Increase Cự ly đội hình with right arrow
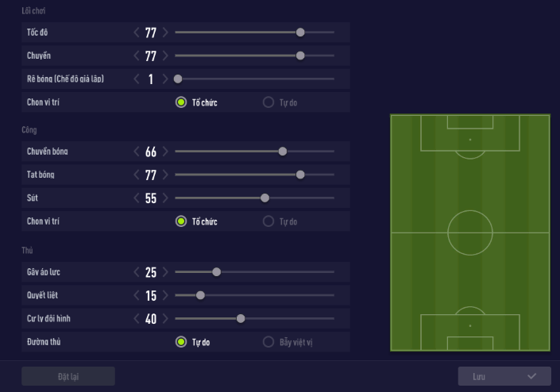 165,319
